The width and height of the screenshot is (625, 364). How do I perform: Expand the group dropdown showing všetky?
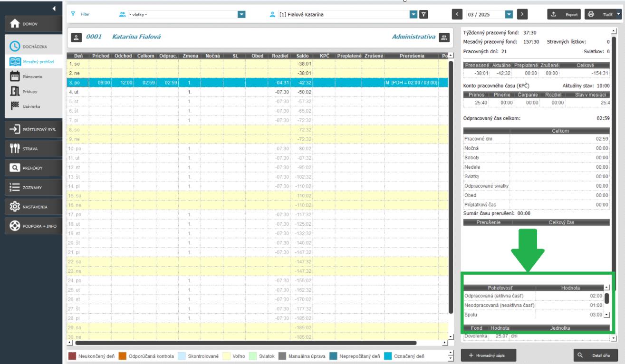(x=241, y=14)
